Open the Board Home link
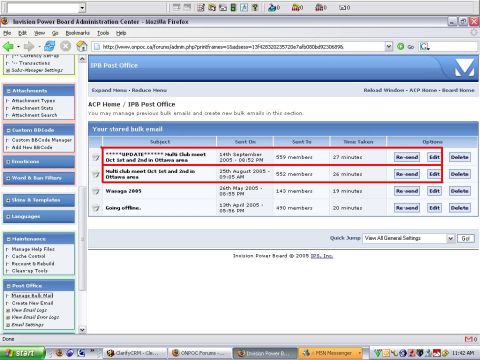 (x=458, y=90)
